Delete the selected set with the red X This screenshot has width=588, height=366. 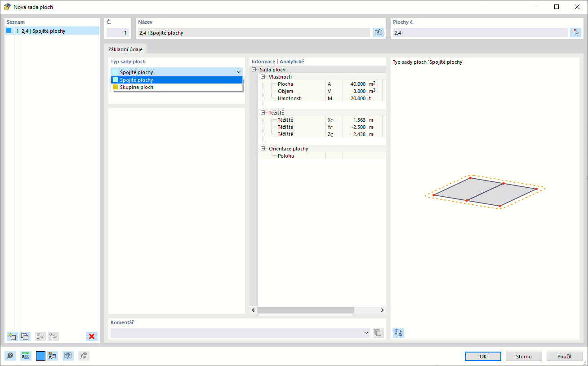92,336
